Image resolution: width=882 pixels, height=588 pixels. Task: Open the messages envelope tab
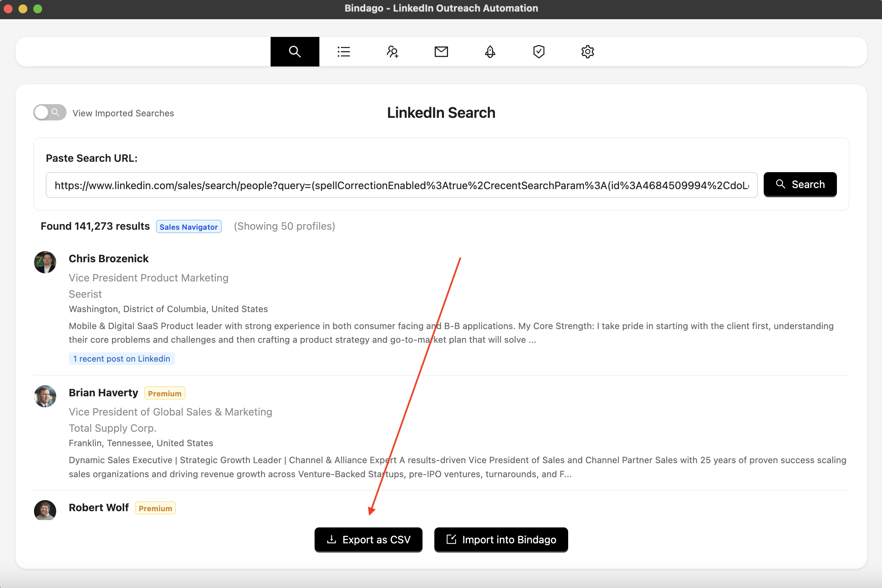(441, 51)
